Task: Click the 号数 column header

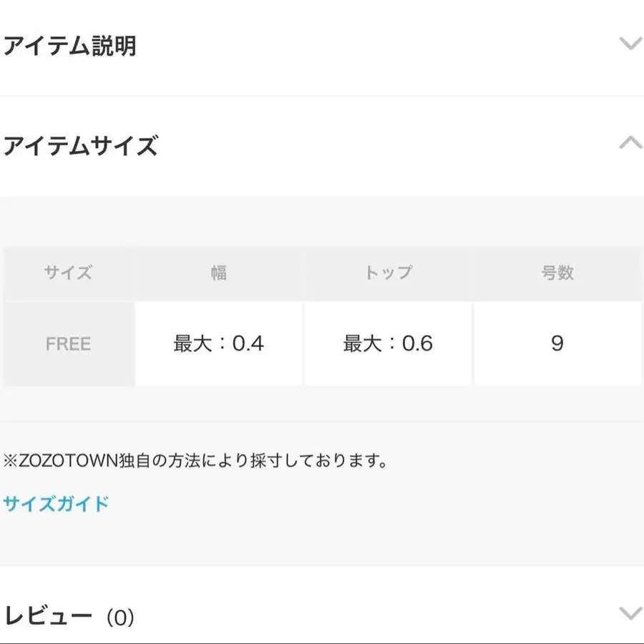Action: (x=557, y=273)
